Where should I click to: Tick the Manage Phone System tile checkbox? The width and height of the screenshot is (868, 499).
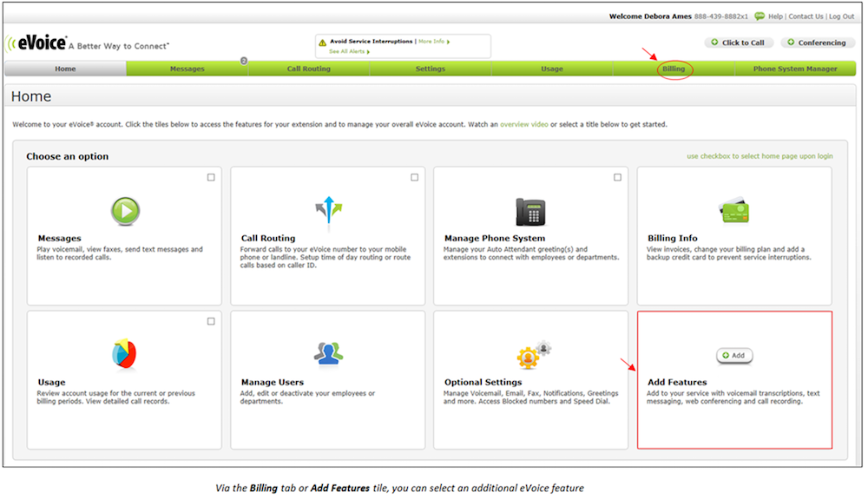[x=617, y=178]
